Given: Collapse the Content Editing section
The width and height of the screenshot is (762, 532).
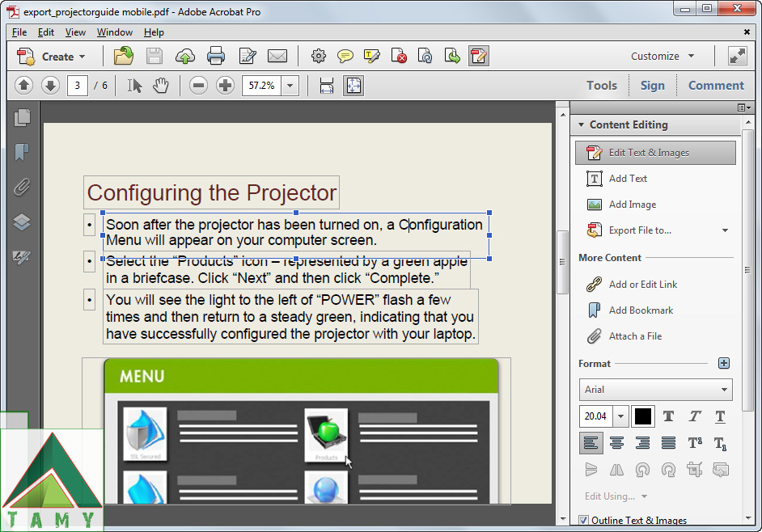Looking at the screenshot, I should coord(580,125).
